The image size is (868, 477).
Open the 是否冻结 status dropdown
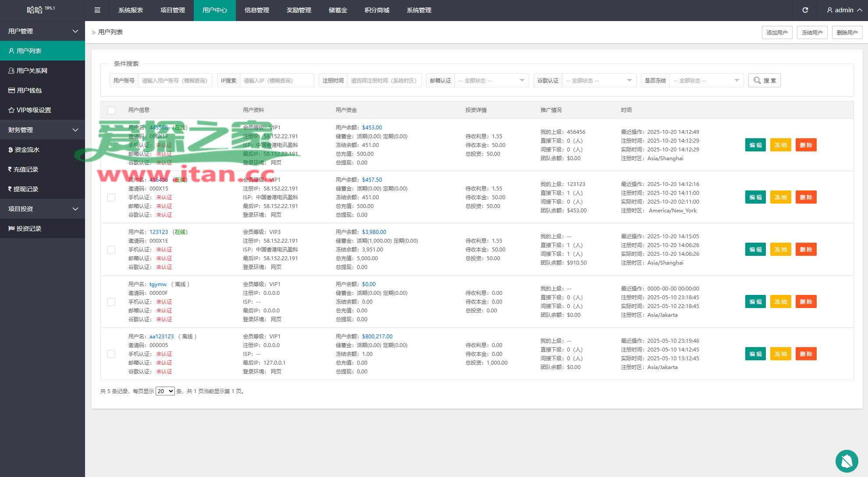[706, 80]
